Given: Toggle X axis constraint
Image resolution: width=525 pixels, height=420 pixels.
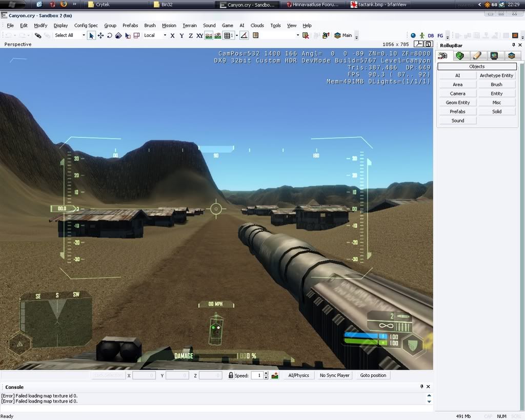Looking at the screenshot, I should [x=172, y=35].
